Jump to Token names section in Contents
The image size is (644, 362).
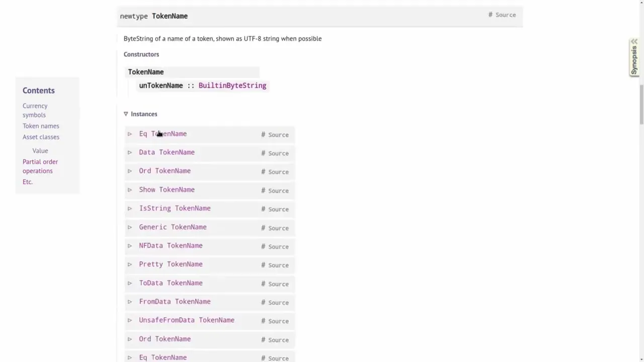coord(41,126)
